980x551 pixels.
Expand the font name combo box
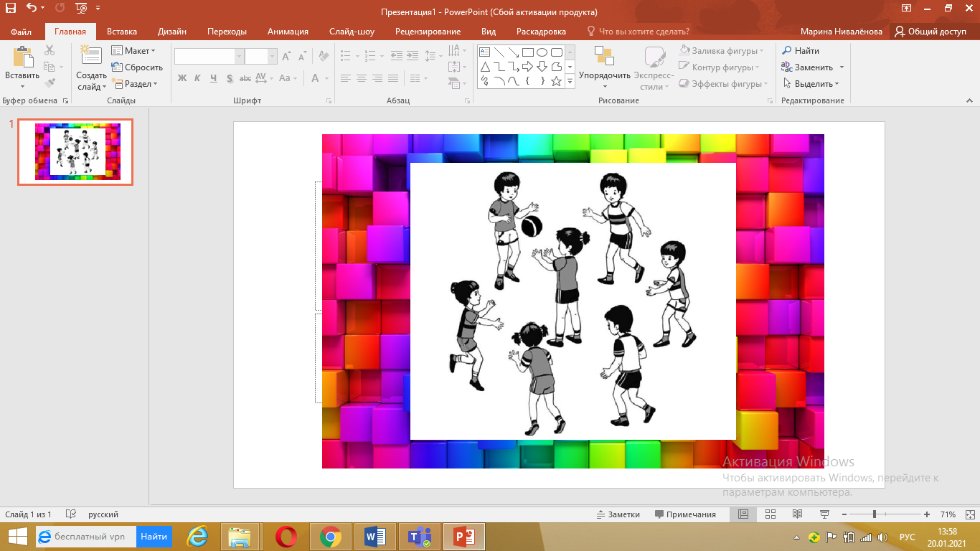tap(239, 57)
